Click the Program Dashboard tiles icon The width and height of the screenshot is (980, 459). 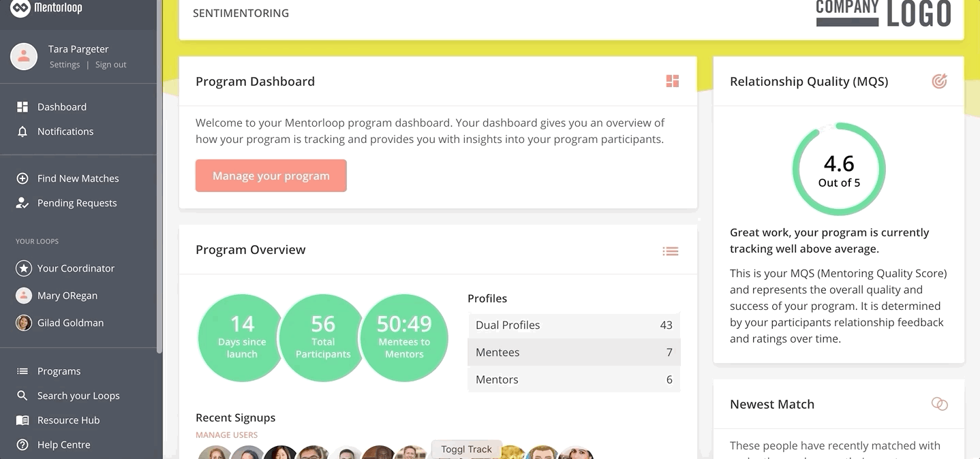click(673, 82)
